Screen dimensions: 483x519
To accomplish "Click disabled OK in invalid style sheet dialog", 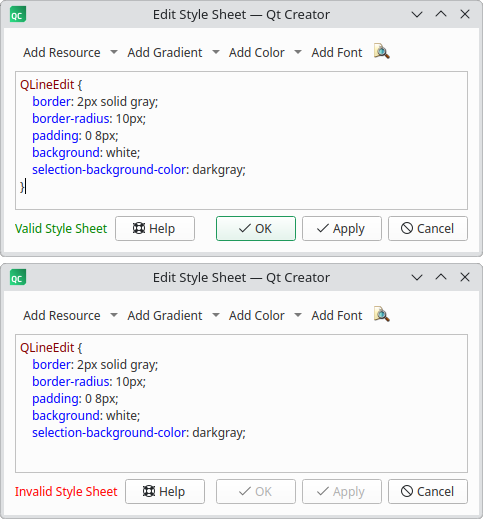I will pyautogui.click(x=256, y=492).
